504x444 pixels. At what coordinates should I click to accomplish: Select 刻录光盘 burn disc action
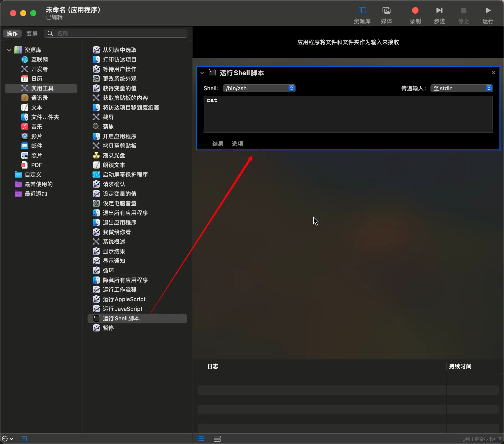114,155
